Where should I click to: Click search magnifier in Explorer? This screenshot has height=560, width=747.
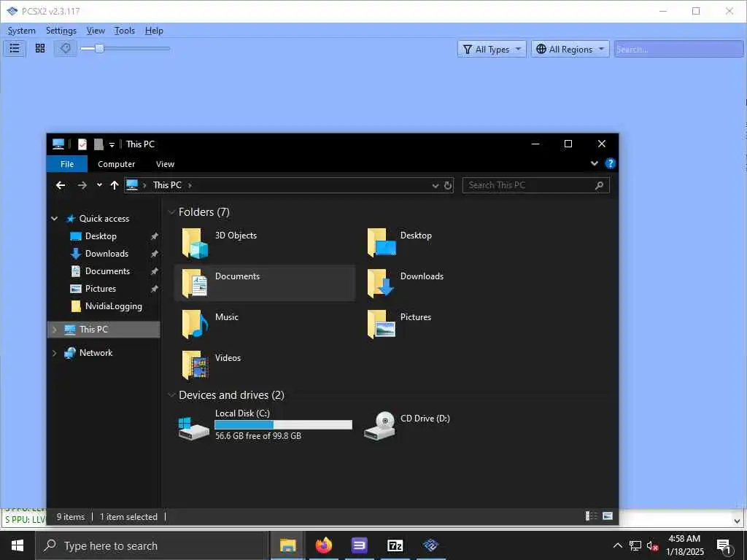pyautogui.click(x=600, y=185)
